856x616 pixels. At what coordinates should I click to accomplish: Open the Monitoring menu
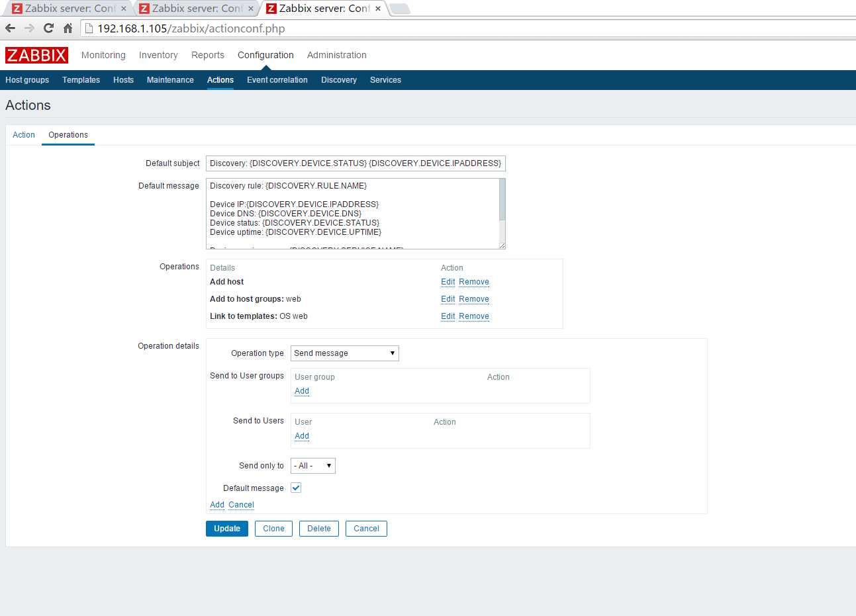coord(103,55)
